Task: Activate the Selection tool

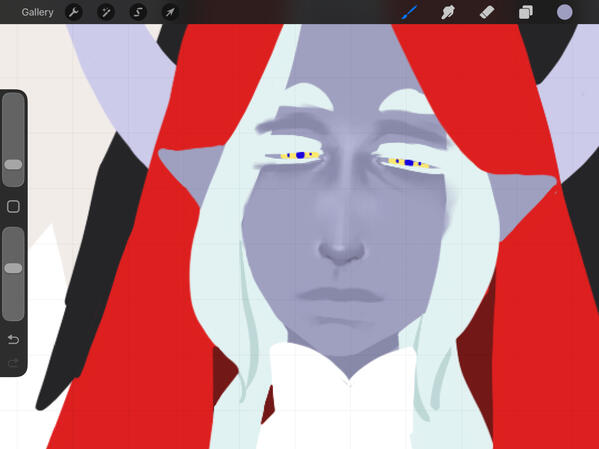Action: pyautogui.click(x=138, y=12)
